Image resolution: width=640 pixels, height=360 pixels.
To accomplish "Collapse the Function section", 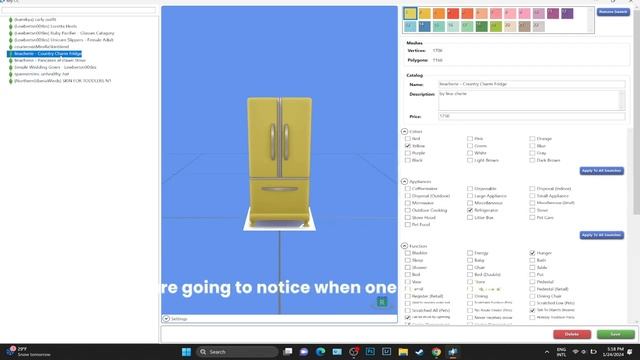I will [404, 246].
